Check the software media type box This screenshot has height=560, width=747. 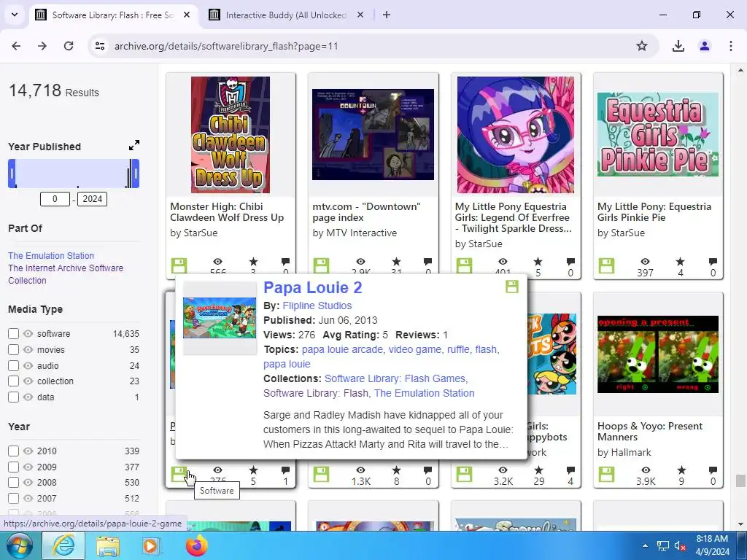coord(13,333)
